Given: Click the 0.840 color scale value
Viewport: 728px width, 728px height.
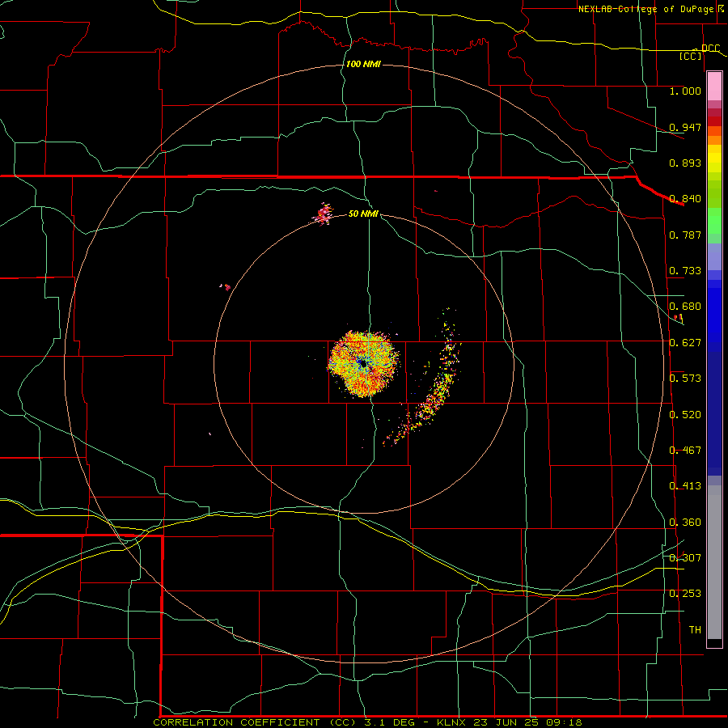Looking at the screenshot, I should (685, 199).
